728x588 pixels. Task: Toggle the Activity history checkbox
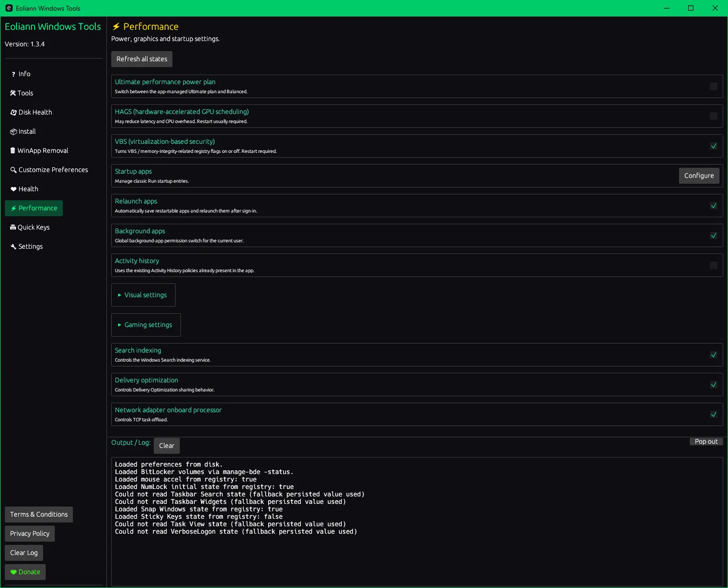[713, 265]
